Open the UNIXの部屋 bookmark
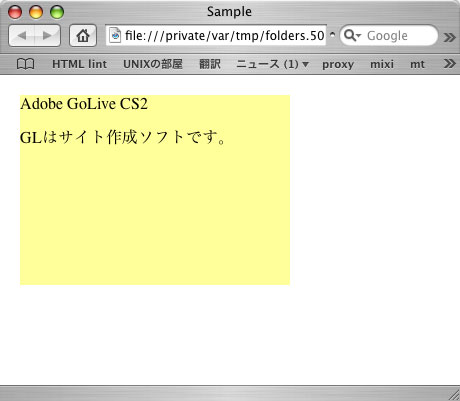 click(153, 64)
